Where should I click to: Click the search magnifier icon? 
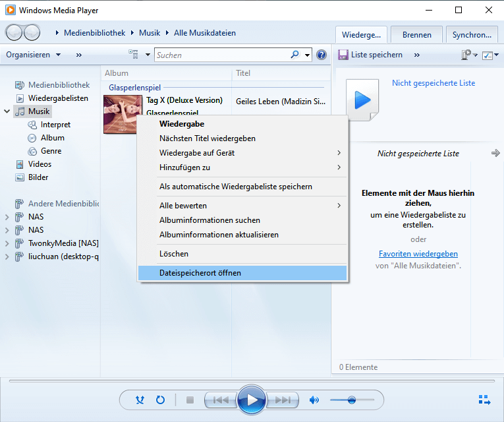pyautogui.click(x=294, y=55)
